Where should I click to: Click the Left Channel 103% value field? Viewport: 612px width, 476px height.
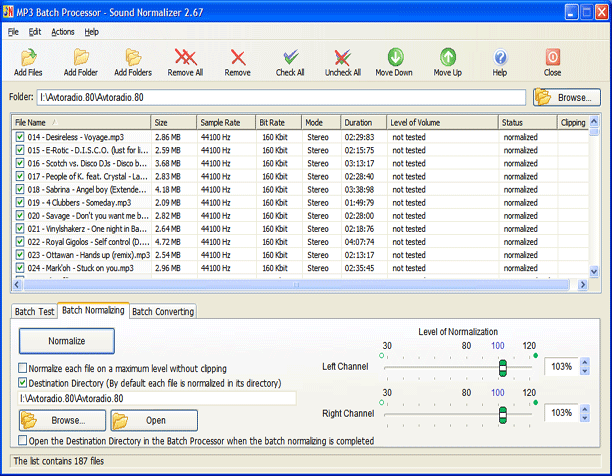(561, 366)
